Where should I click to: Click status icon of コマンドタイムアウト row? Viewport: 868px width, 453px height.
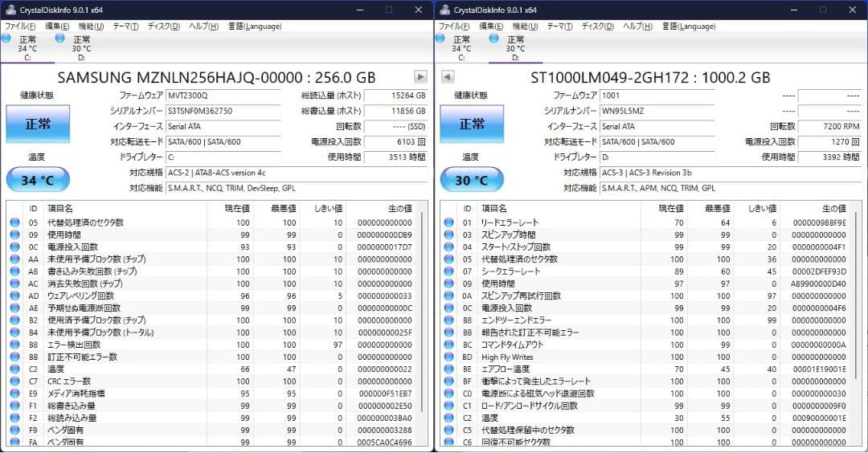(x=449, y=345)
